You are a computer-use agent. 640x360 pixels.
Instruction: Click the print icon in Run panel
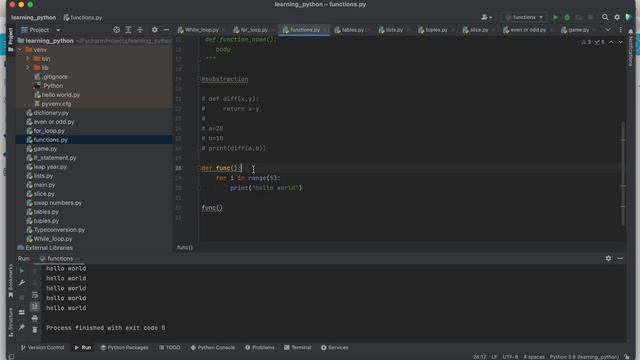(x=35, y=318)
